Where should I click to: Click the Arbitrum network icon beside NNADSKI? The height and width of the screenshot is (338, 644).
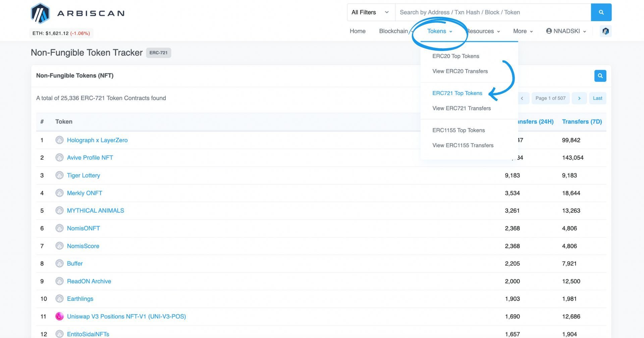point(605,31)
